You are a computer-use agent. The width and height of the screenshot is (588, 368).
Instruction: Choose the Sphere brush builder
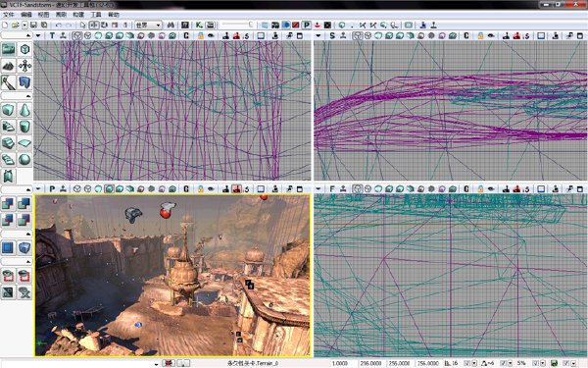click(24, 160)
